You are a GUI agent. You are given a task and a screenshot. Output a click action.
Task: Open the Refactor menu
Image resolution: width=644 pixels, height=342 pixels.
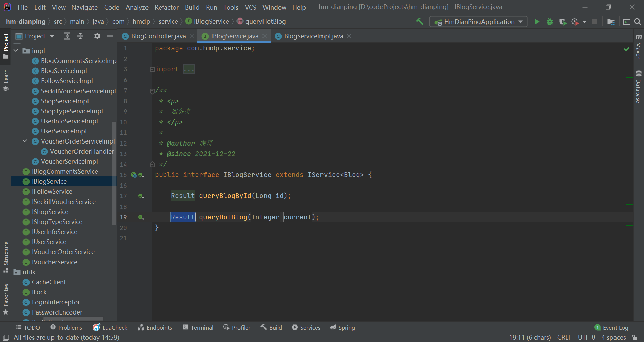coord(166,7)
